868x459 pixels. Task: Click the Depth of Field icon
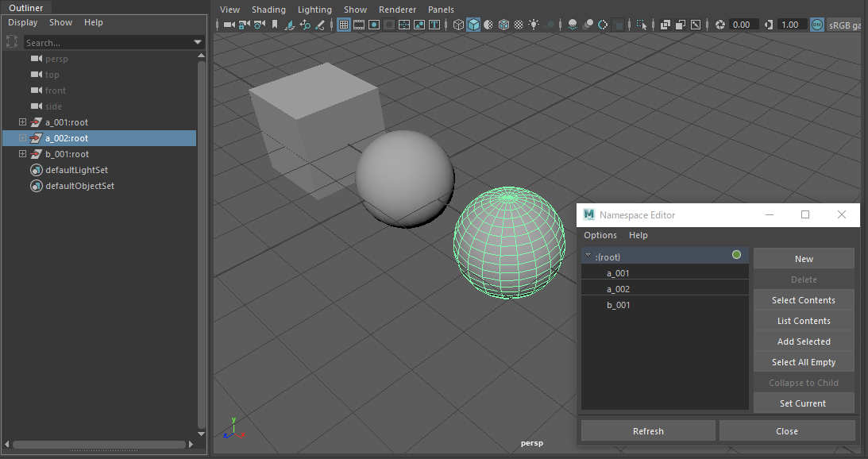618,25
